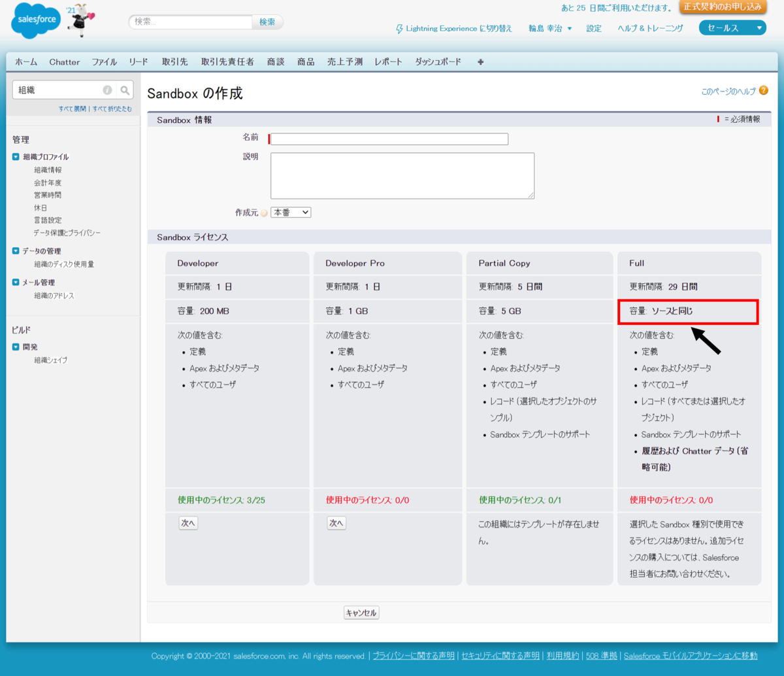
Task: Open the 利用規約 footer link
Action: pos(563,656)
